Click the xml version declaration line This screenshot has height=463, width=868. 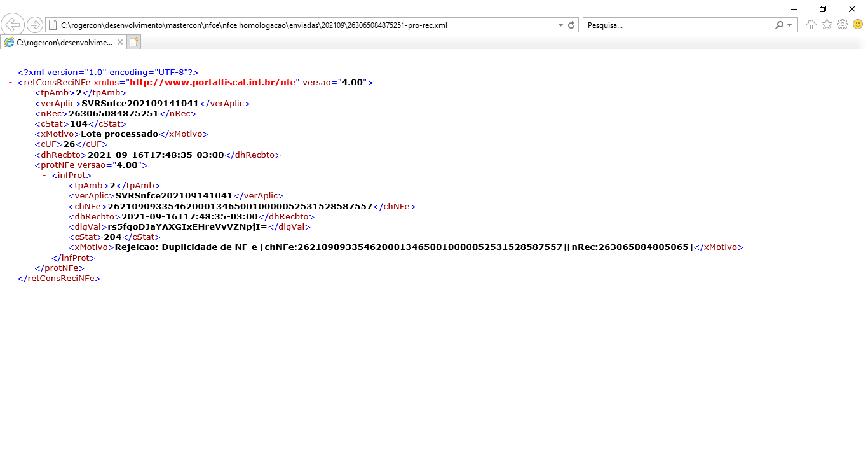pos(108,73)
